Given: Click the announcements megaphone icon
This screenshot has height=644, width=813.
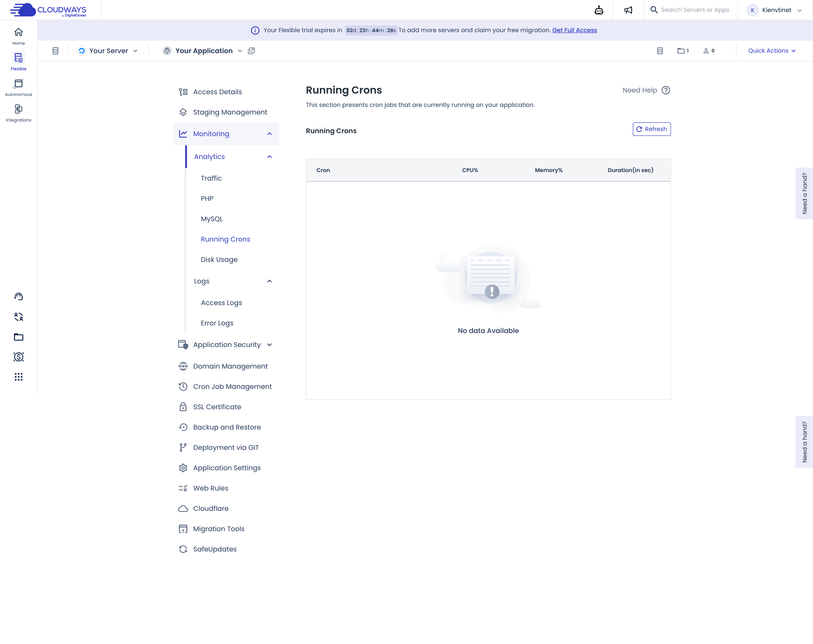Looking at the screenshot, I should (x=628, y=10).
